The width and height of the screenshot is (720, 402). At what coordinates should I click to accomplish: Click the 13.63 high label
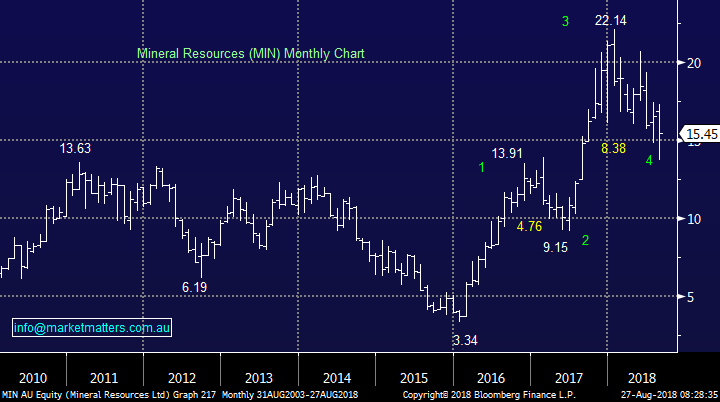coord(75,148)
